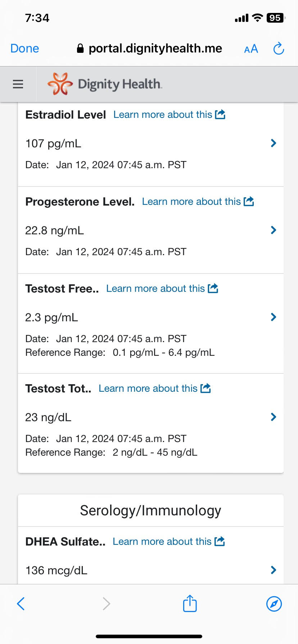Expand the DHEA Sulfate 136 mcg/dL result
The width and height of the screenshot is (298, 644).
point(273,570)
